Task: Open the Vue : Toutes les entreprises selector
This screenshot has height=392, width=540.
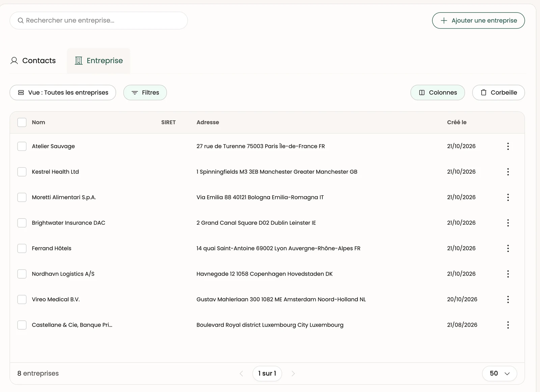Action: [63, 92]
